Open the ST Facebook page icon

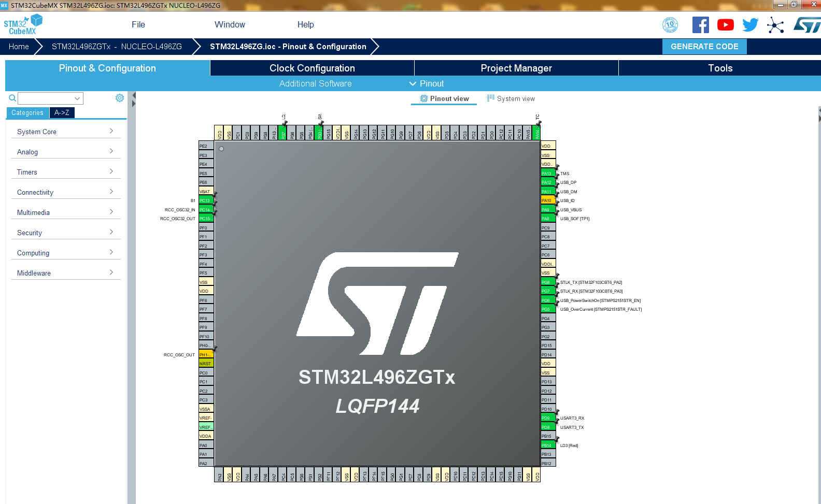pyautogui.click(x=700, y=24)
